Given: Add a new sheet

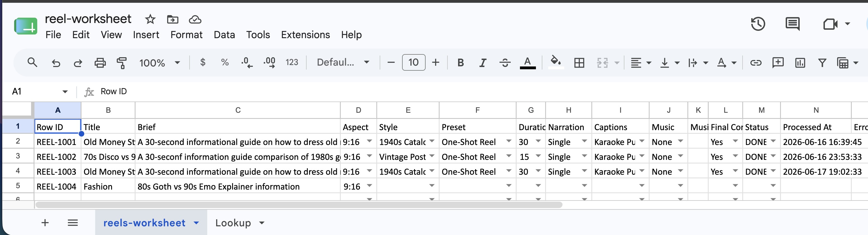Looking at the screenshot, I should click(45, 222).
